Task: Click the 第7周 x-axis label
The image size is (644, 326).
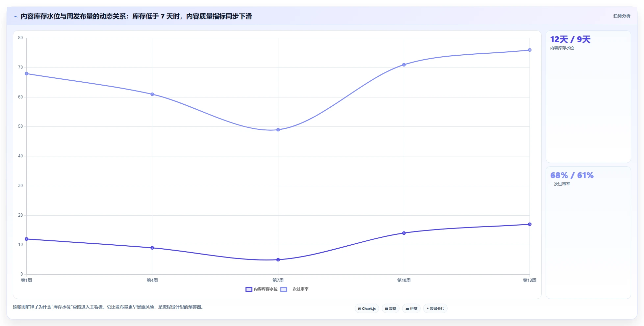Action: point(278,280)
